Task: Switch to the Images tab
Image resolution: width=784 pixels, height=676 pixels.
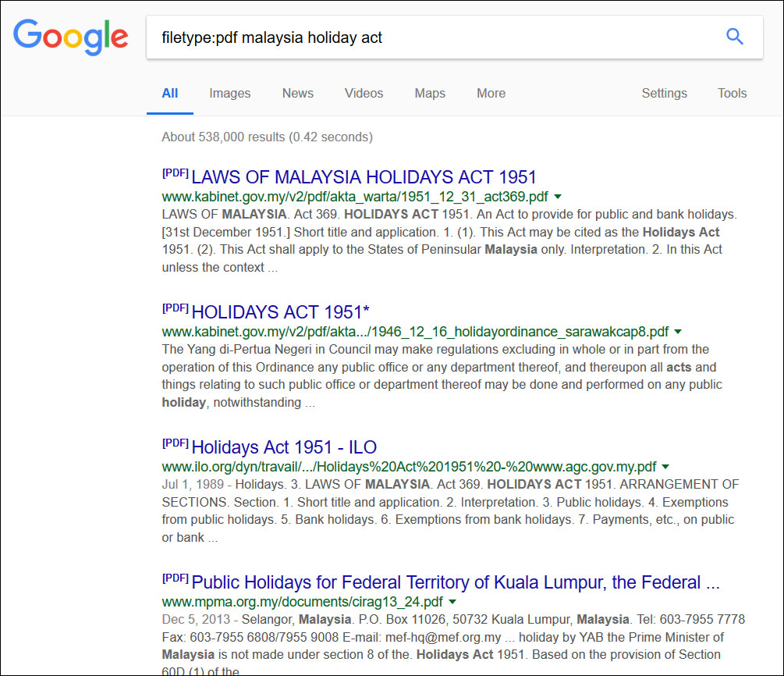Action: [229, 93]
